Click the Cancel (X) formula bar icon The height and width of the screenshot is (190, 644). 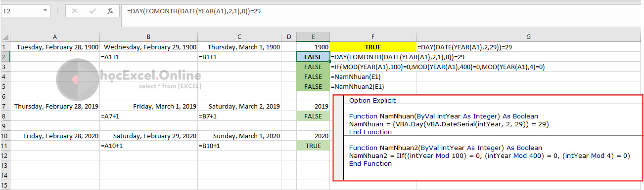tap(75, 10)
